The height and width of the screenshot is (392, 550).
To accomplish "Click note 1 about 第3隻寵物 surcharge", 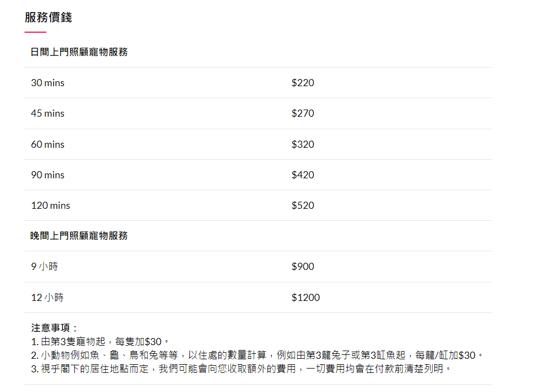I will 100,341.
